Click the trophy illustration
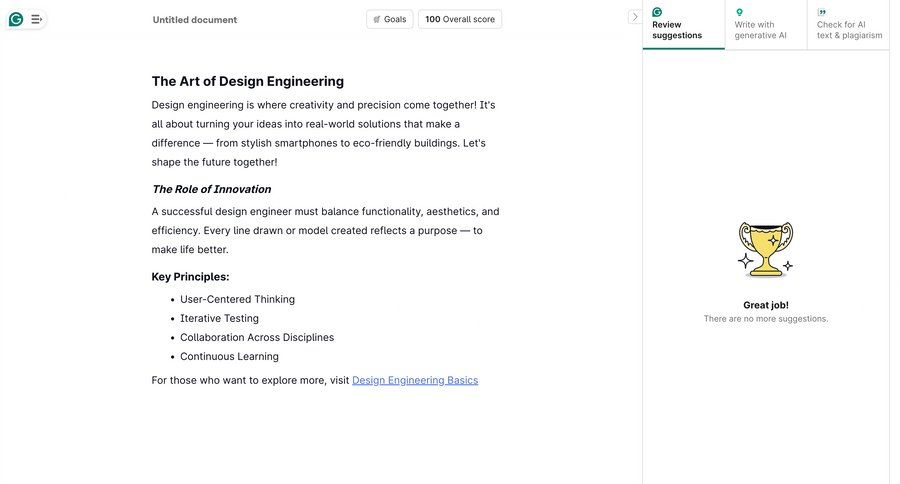900x484 pixels. point(766,249)
